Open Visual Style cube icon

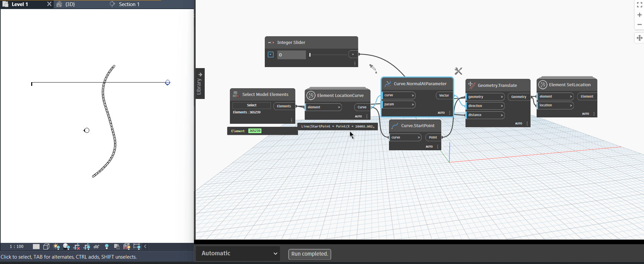click(46, 247)
